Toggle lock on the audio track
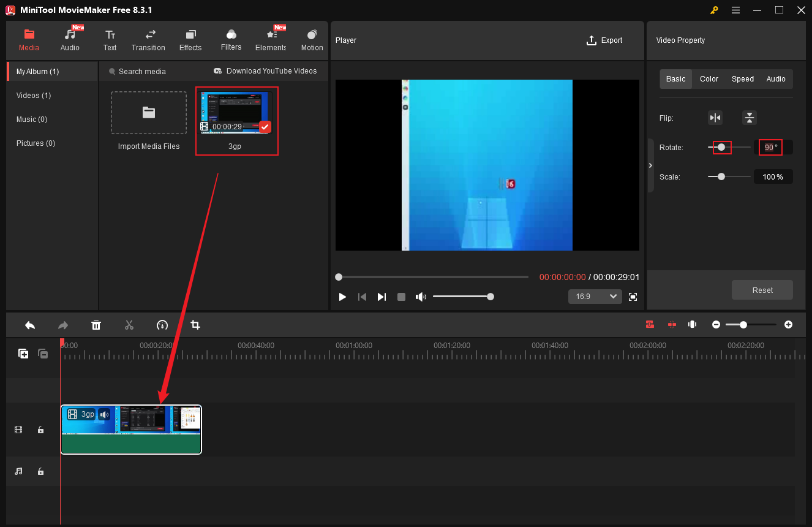 (40, 471)
